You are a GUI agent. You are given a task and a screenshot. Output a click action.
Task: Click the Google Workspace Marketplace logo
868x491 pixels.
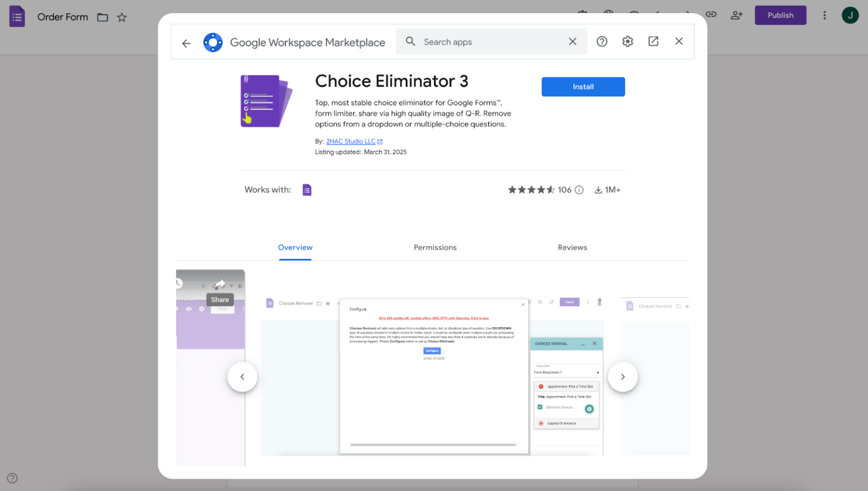coord(213,42)
